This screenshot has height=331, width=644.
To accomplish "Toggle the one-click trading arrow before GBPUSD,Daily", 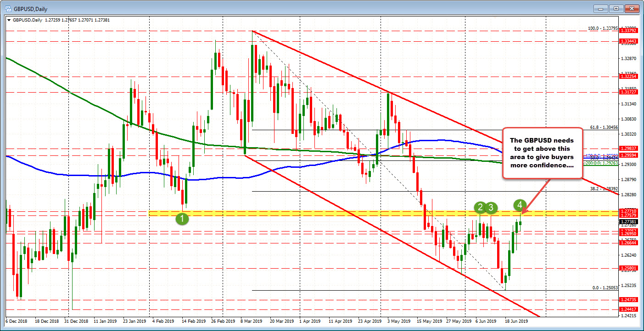I will pos(9,20).
